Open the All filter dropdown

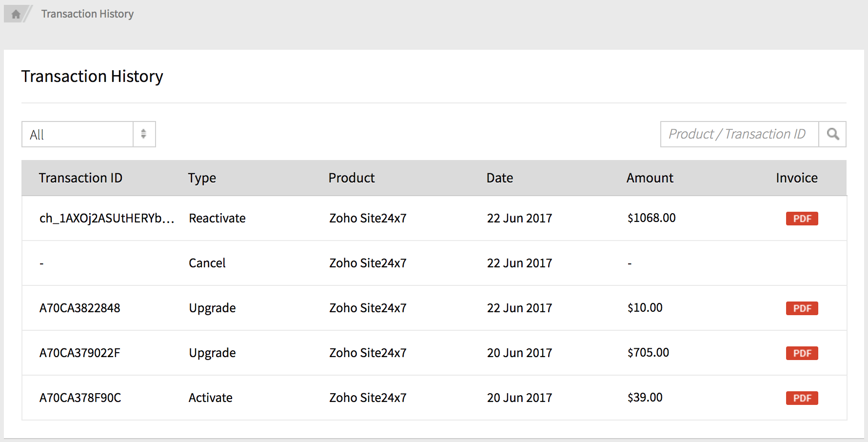click(78, 135)
